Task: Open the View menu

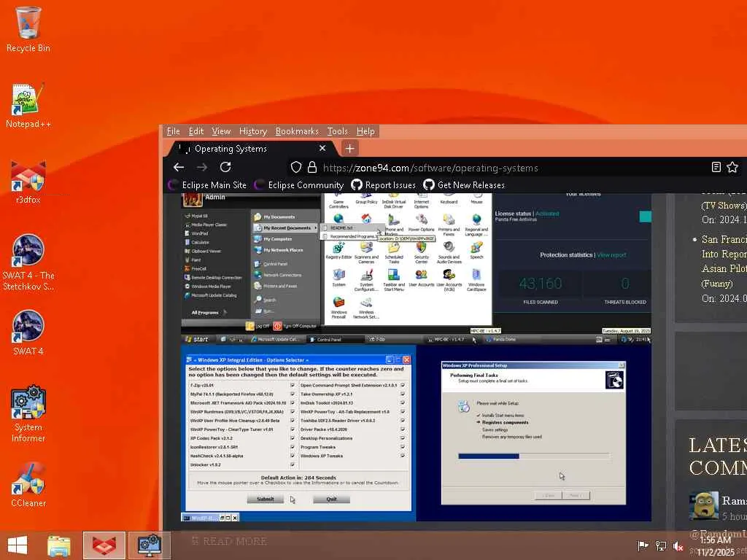Action: [x=221, y=131]
